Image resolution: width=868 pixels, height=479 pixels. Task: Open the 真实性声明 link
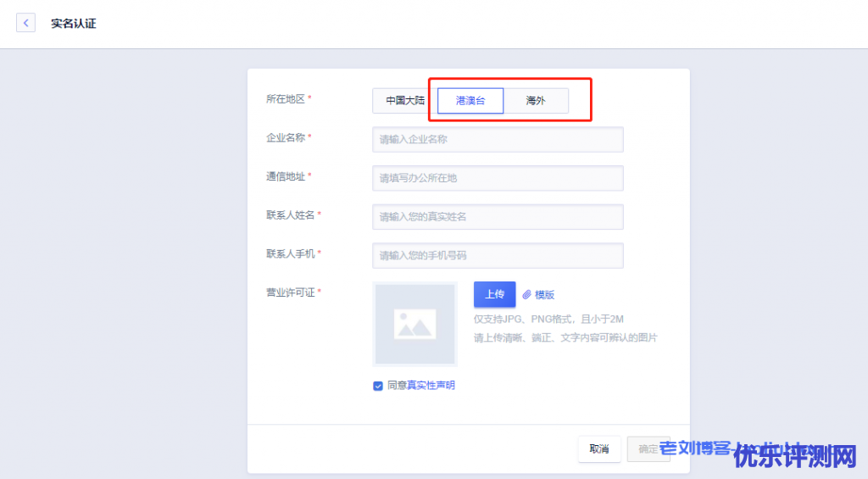431,386
